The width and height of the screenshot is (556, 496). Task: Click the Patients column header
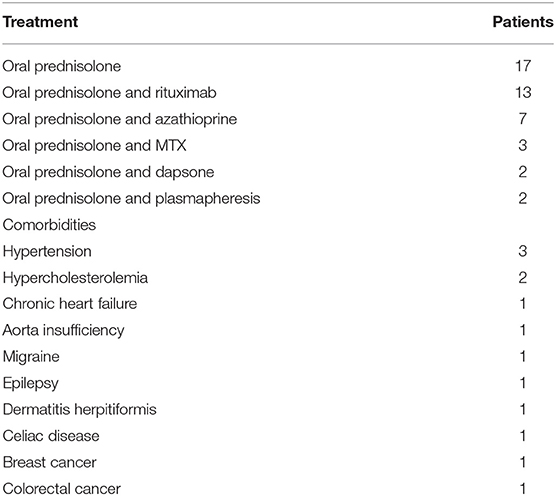tap(523, 22)
